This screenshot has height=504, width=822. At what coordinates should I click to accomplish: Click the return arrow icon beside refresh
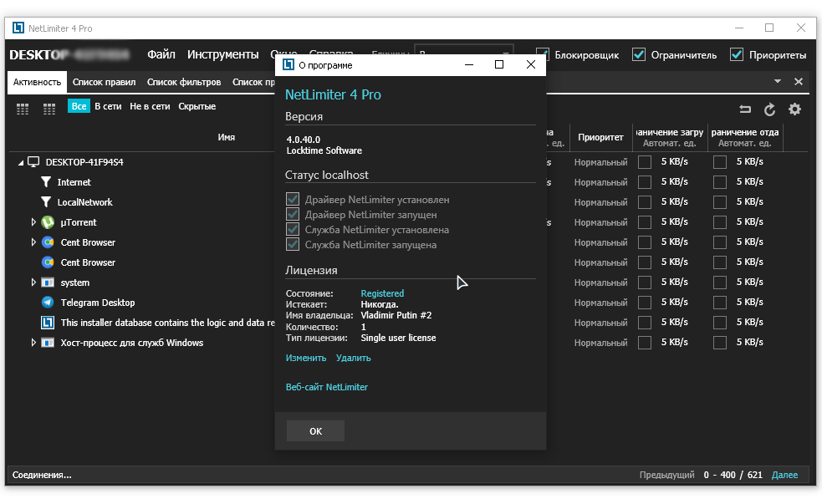[745, 109]
